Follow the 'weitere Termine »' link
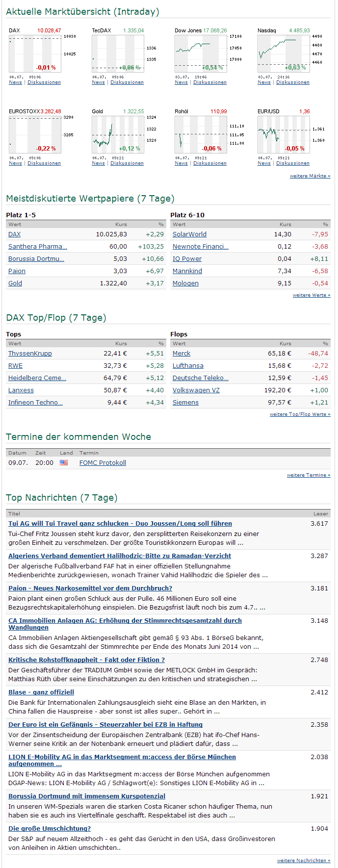 pyautogui.click(x=309, y=475)
